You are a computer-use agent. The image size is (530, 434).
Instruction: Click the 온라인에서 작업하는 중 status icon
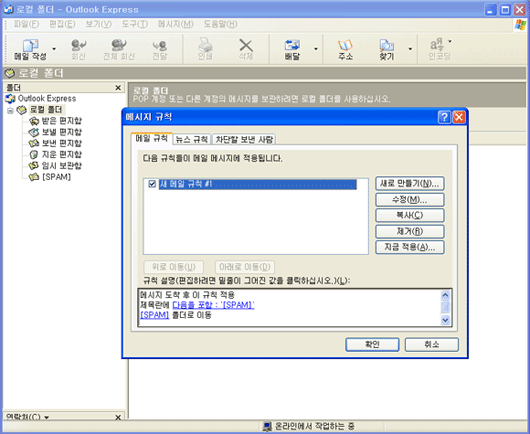pyautogui.click(x=267, y=426)
